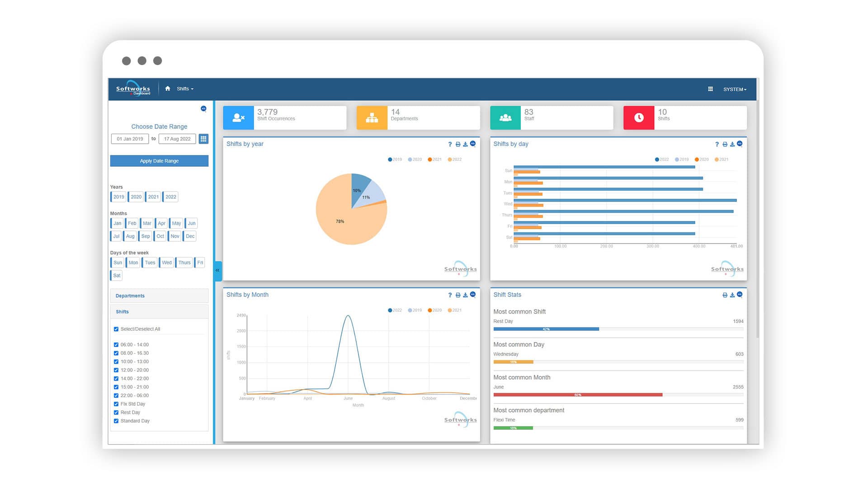Open the SYSTEM user dropdown

[x=735, y=89]
